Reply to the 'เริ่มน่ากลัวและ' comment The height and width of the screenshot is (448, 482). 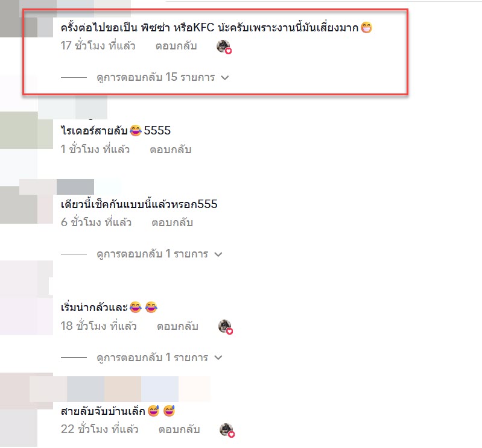(x=177, y=326)
